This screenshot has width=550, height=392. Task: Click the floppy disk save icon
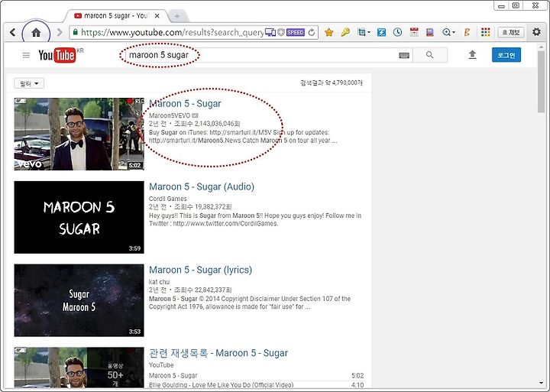pyautogui.click(x=429, y=33)
